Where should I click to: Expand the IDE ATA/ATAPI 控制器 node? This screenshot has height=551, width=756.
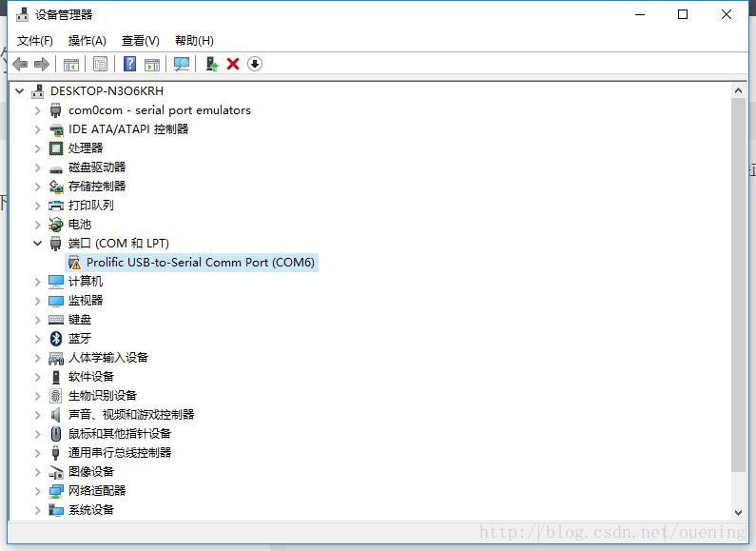38,129
